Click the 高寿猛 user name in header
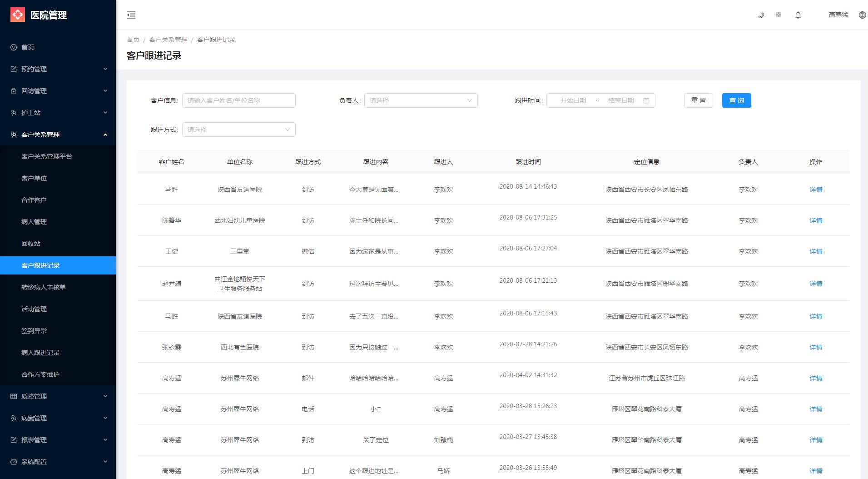The image size is (868, 479). point(838,15)
